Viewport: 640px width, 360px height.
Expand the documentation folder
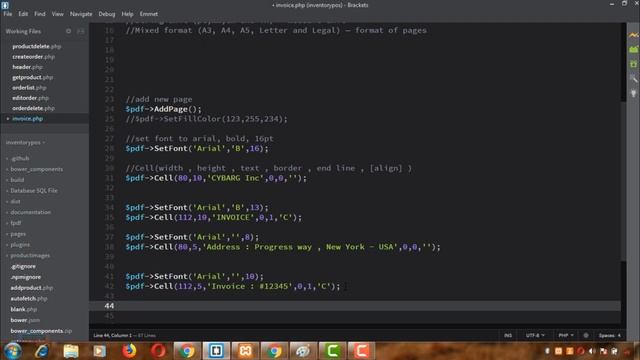click(x=31, y=212)
